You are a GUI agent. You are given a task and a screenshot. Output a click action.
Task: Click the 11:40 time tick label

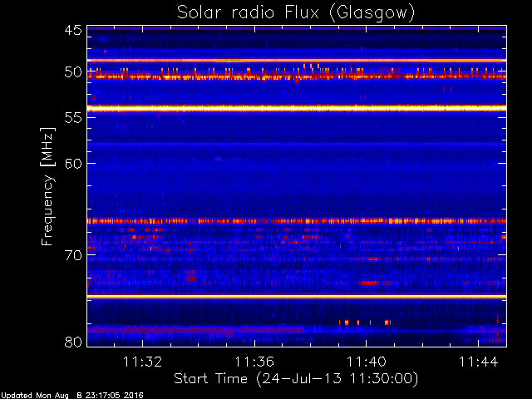[x=367, y=362]
